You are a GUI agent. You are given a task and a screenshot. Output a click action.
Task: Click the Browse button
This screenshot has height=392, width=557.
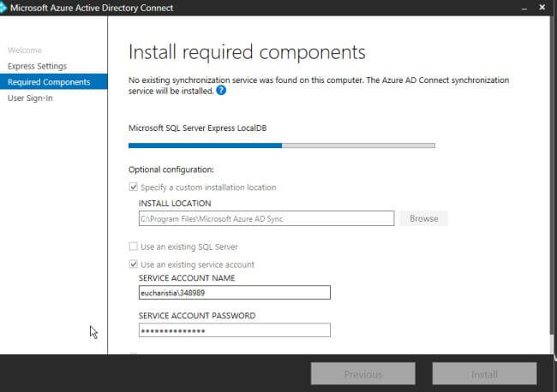click(x=423, y=218)
